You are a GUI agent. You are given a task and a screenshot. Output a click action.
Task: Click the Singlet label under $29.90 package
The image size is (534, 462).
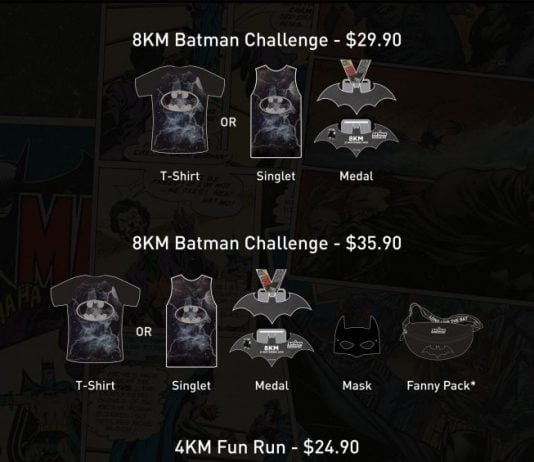click(276, 176)
